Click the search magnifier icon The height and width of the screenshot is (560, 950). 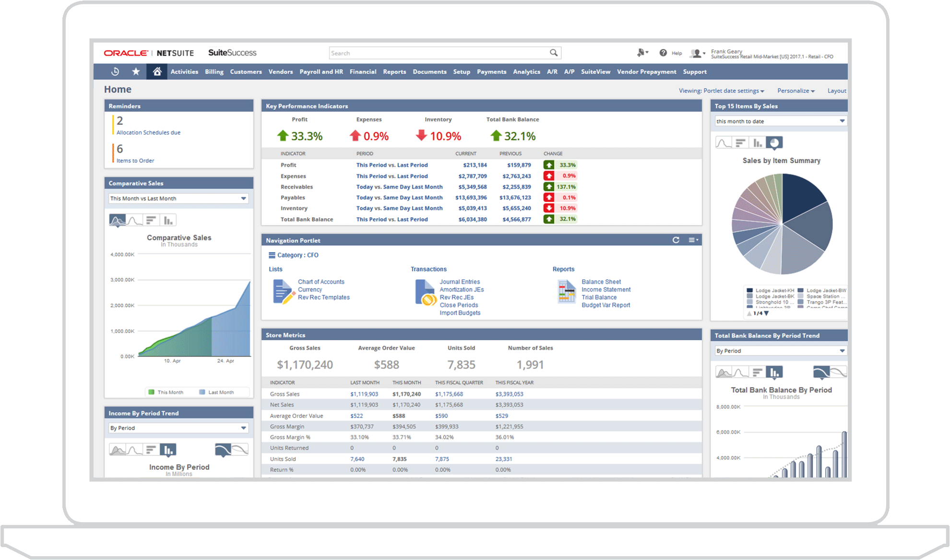pos(554,53)
